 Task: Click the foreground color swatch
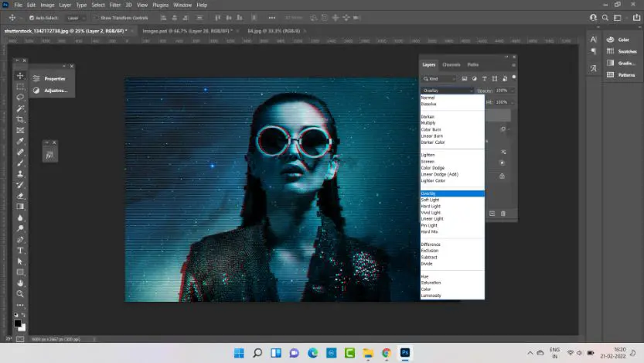[18, 324]
